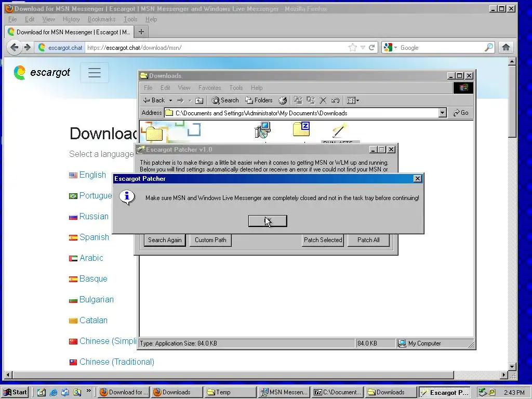Open Favorites menu in Downloads window
This screenshot has width=532, height=399.
coord(210,88)
